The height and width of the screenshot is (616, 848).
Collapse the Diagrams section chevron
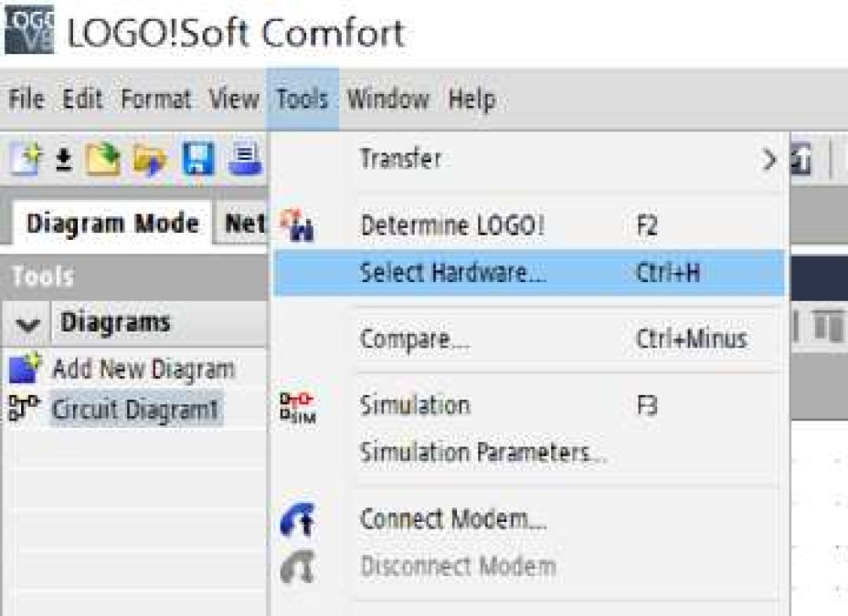coord(28,325)
